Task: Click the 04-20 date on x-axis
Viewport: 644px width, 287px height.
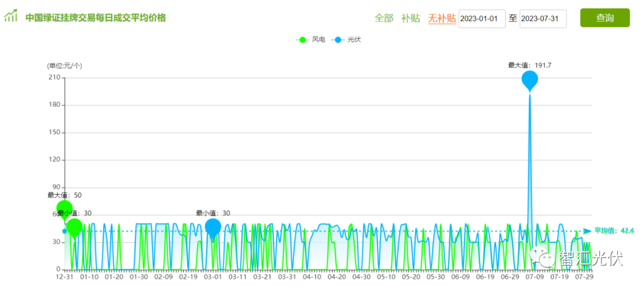Action: click(337, 277)
